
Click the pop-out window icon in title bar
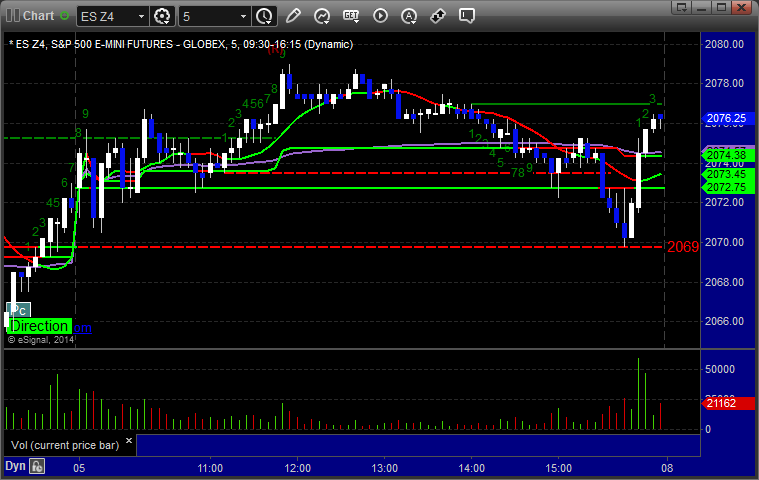pos(683,7)
